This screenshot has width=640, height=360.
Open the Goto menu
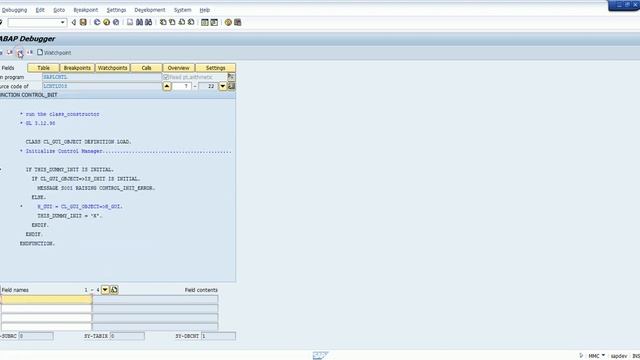point(59,10)
